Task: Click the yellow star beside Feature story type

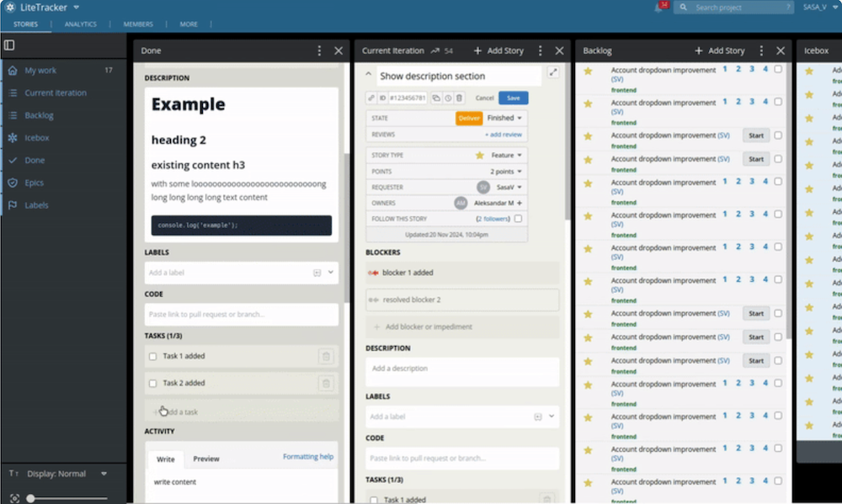Action: click(x=479, y=155)
